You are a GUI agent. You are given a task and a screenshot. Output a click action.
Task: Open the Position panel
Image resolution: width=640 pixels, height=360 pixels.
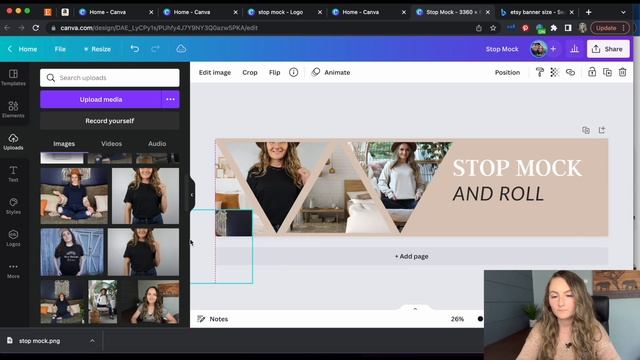click(507, 72)
